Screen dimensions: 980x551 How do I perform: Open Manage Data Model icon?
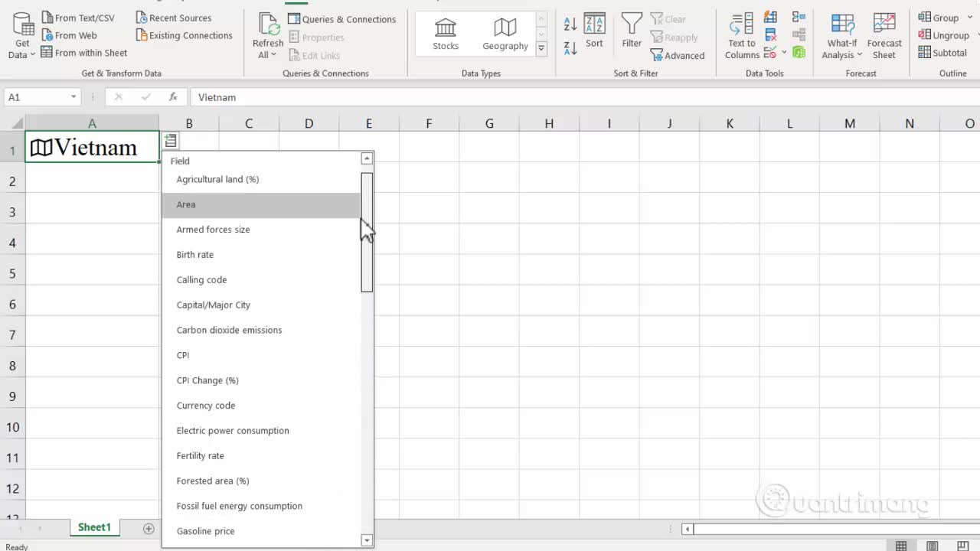pyautogui.click(x=799, y=53)
